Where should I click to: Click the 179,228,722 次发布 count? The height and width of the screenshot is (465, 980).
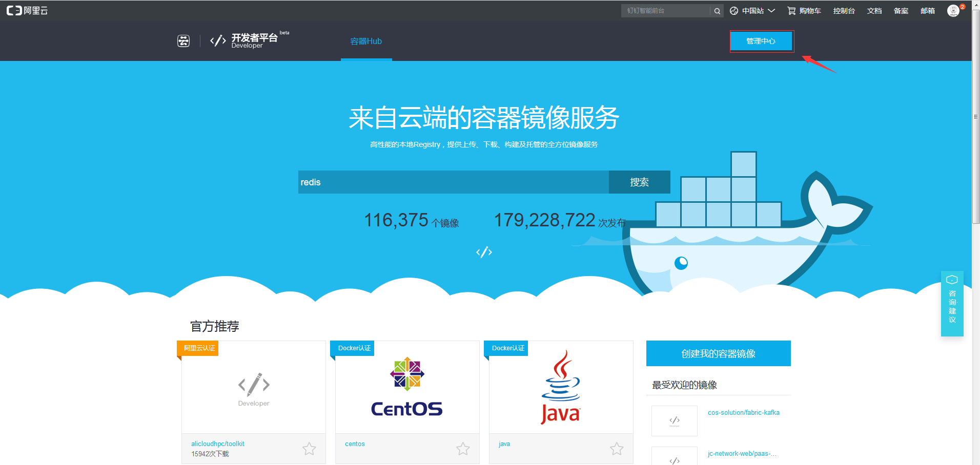[560, 221]
